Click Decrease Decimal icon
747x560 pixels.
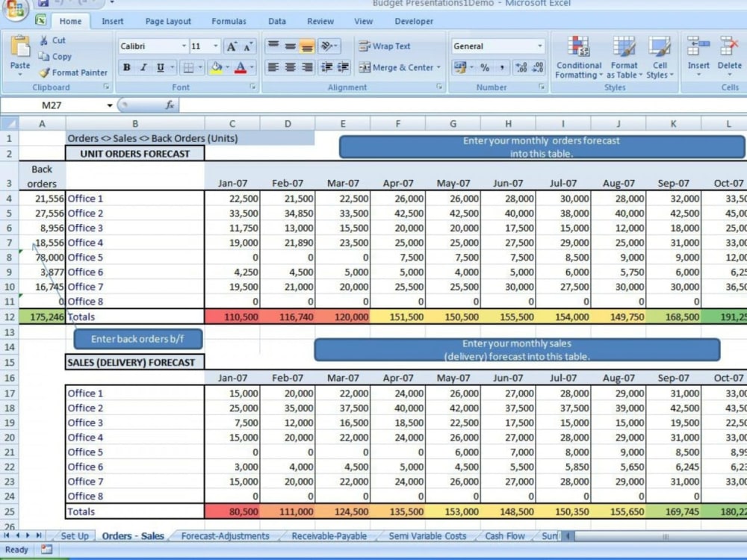pos(538,68)
